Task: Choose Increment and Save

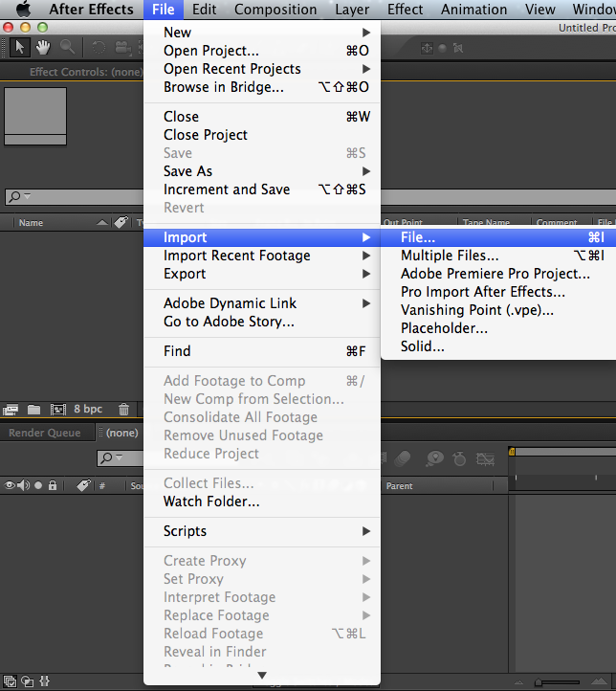Action: 262,189
